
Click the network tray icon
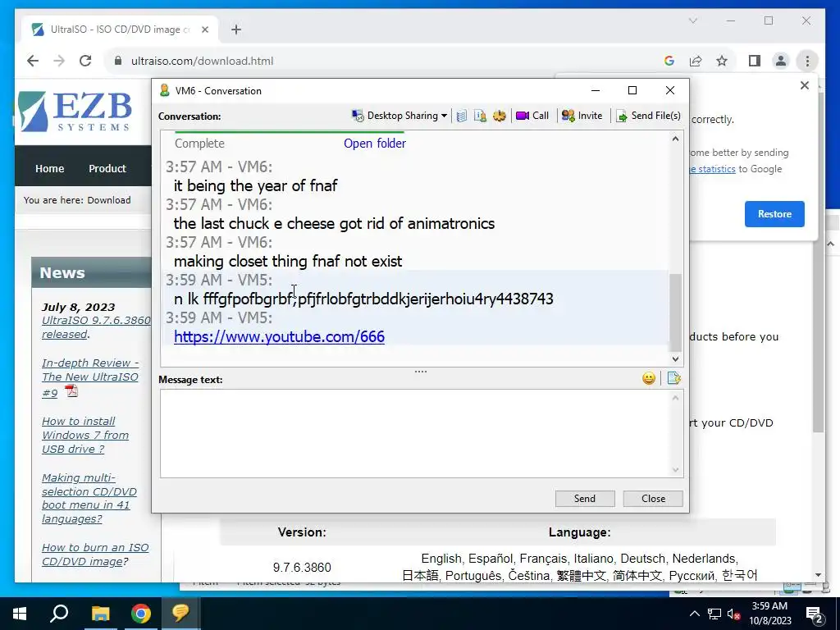pyautogui.click(x=714, y=614)
